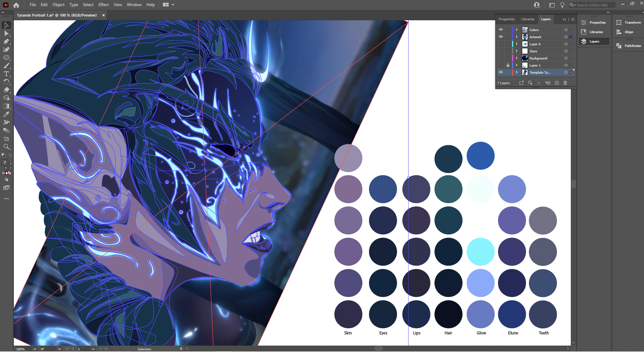644x352 pixels.
Task: Click Search Adobe Help field
Action: pyautogui.click(x=592, y=5)
